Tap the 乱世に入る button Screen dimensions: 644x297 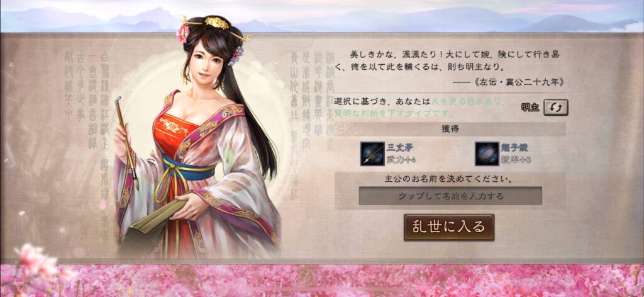click(x=449, y=227)
